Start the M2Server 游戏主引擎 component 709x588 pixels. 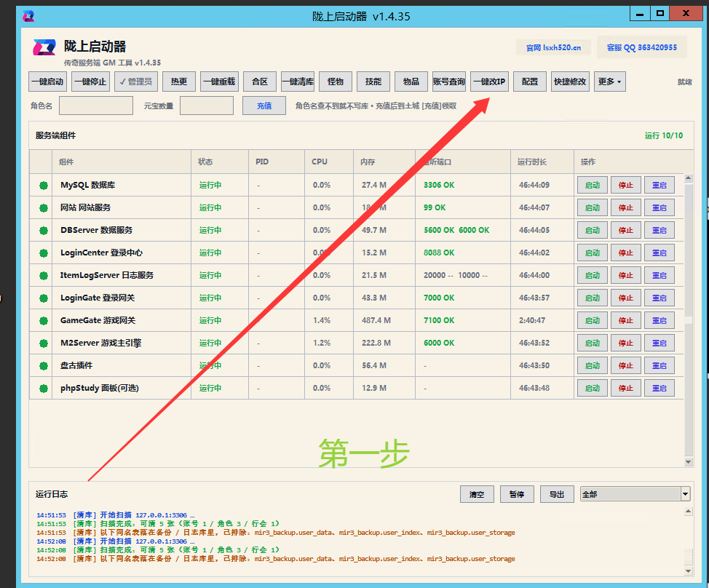(593, 343)
